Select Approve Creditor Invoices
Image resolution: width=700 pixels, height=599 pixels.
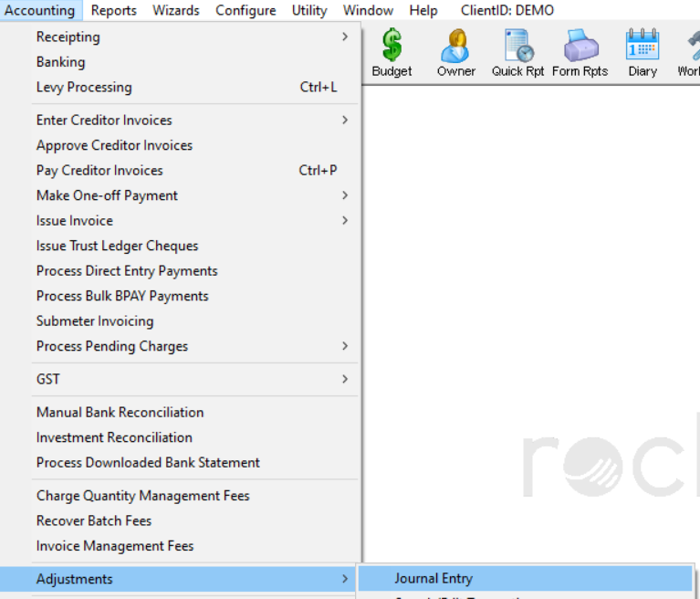point(180,144)
